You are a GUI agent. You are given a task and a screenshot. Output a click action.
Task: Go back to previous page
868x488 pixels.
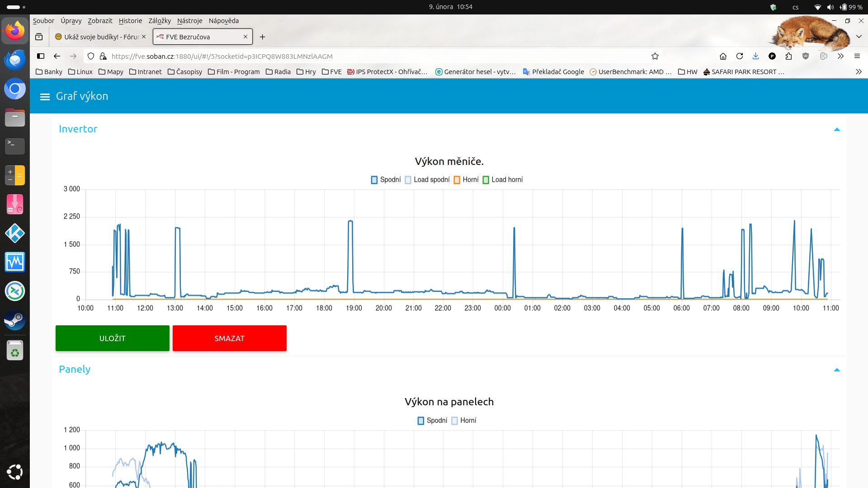[57, 56]
